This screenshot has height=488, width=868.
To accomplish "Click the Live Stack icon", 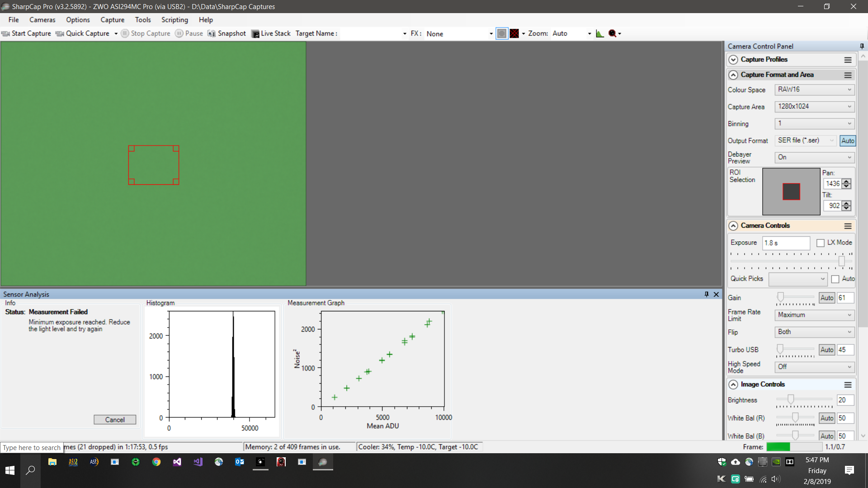I will (255, 33).
